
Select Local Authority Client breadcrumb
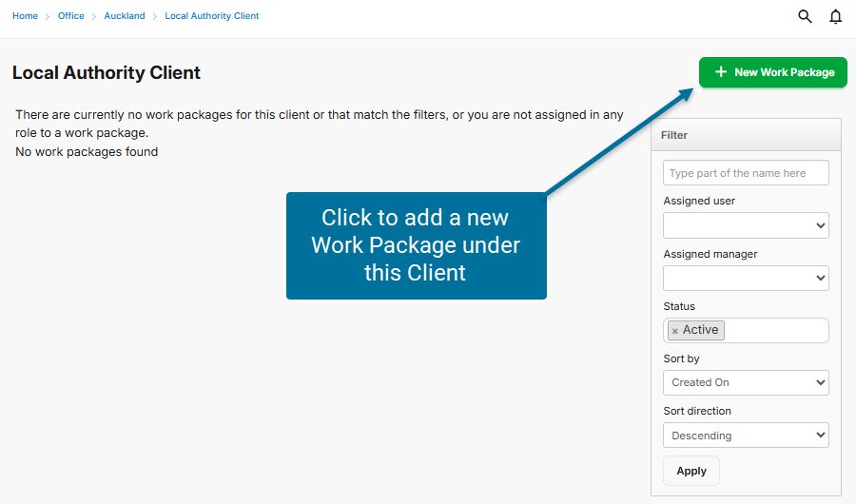(211, 16)
